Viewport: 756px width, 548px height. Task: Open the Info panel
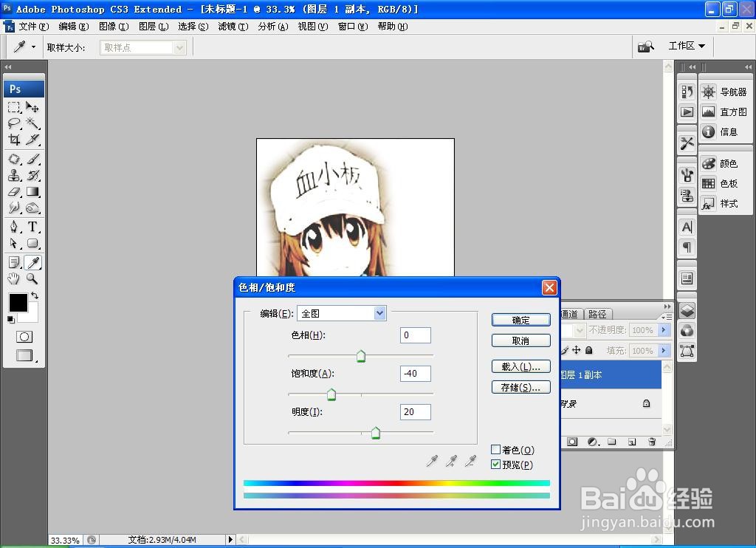(721, 131)
